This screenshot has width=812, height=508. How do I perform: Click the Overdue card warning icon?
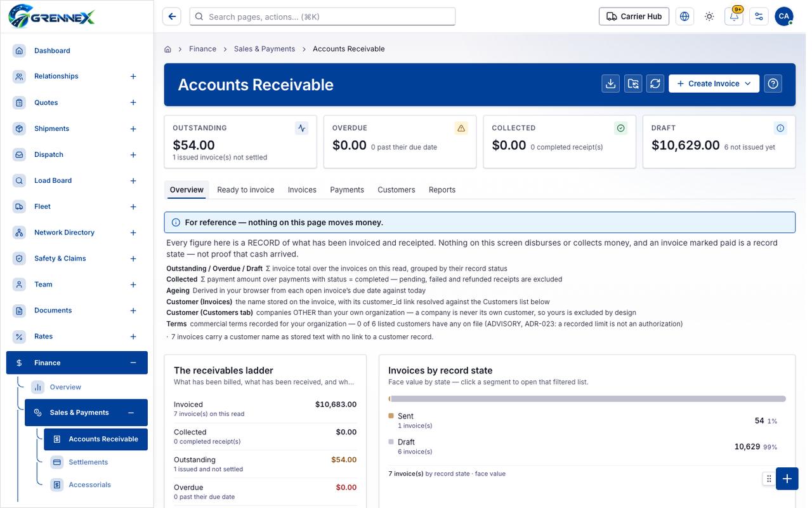click(x=461, y=128)
